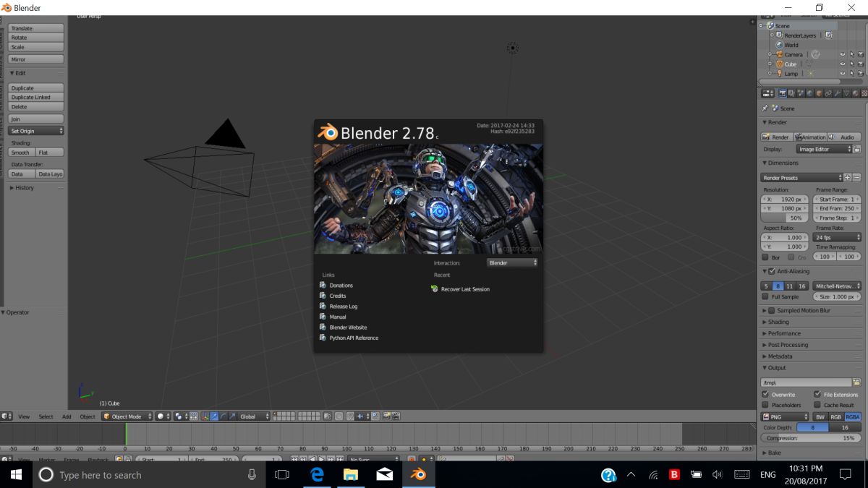
Task: Hide the Cube with its eye icon
Action: point(842,64)
